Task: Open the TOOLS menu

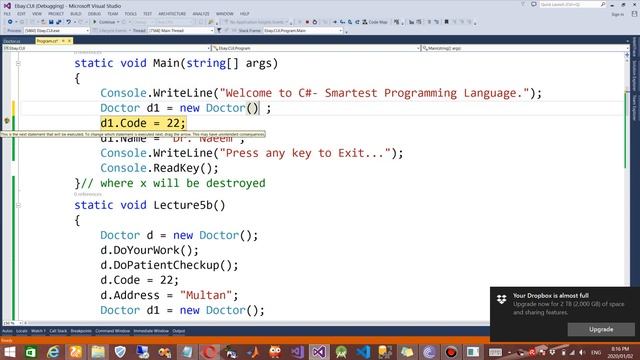Action: (x=131, y=14)
